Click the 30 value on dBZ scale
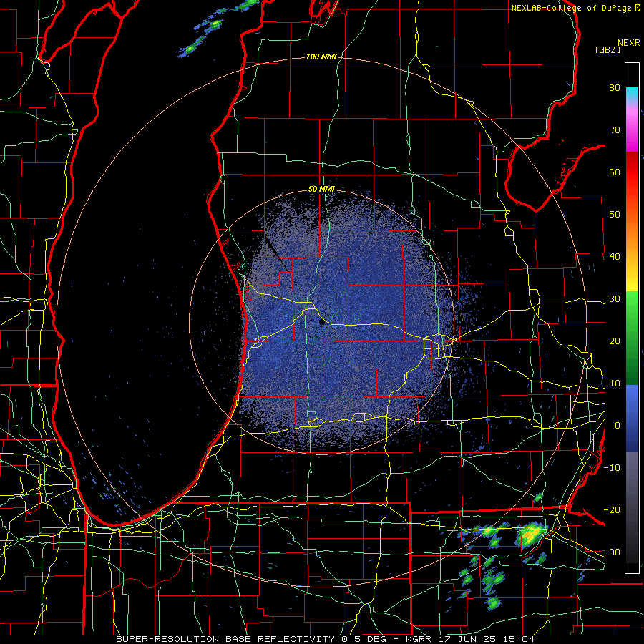Screen dimensions: 644x644 pyautogui.click(x=615, y=299)
